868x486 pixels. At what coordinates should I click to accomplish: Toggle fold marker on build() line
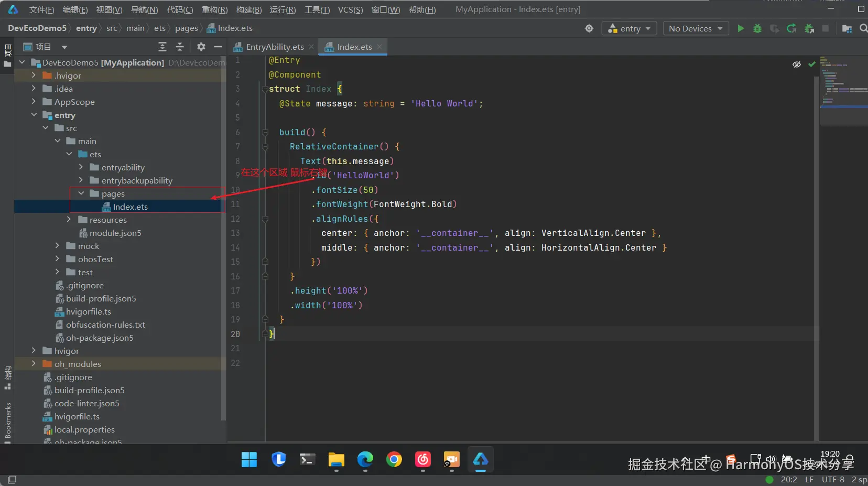pyautogui.click(x=265, y=133)
